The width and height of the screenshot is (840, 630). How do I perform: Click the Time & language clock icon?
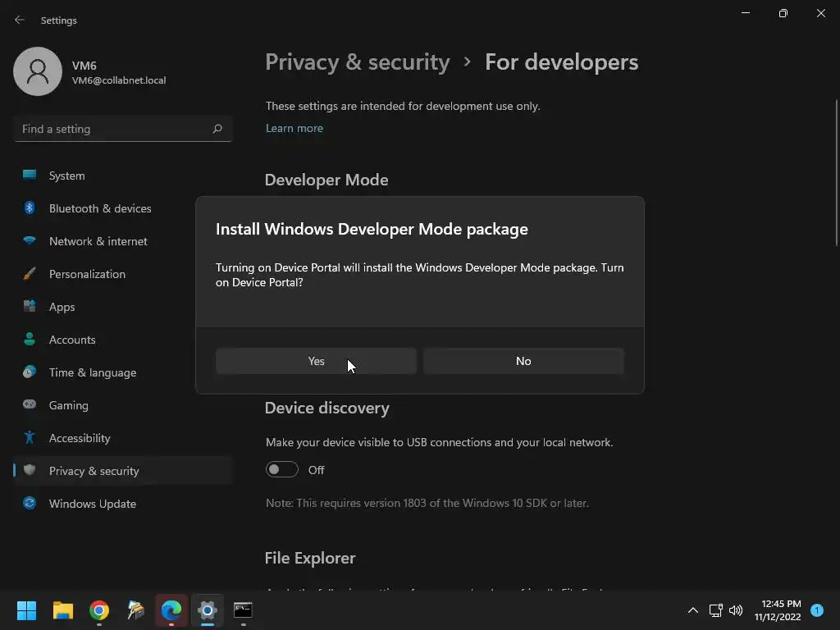(x=30, y=372)
